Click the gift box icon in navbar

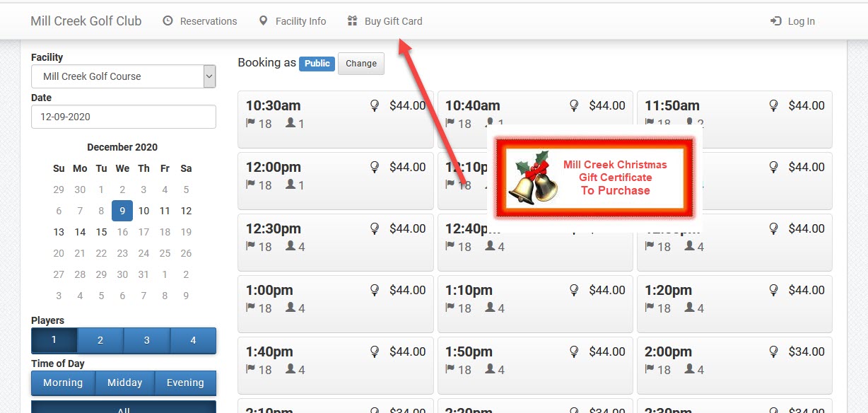pos(353,21)
